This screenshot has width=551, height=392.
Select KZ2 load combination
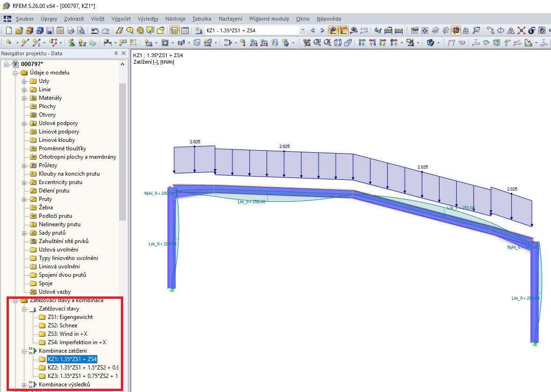83,367
